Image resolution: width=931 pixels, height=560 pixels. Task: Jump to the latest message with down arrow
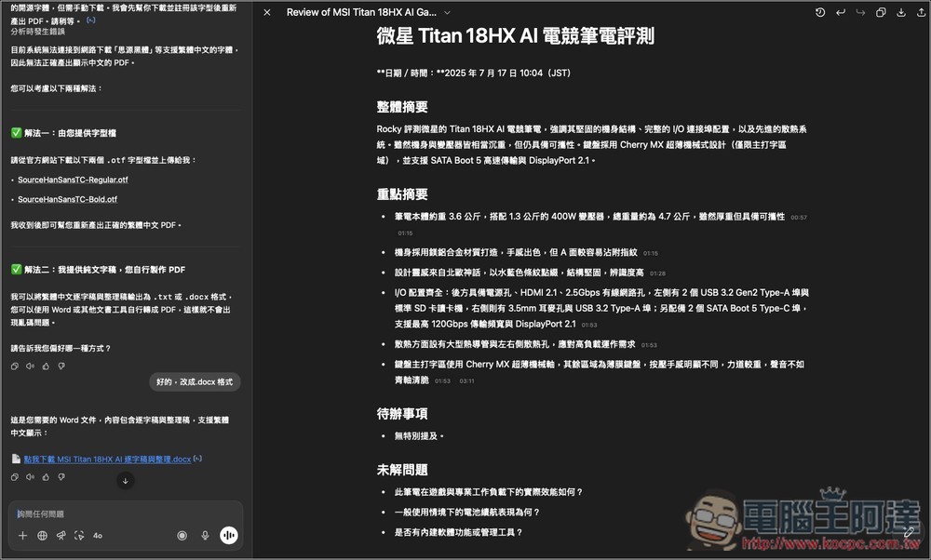125,481
